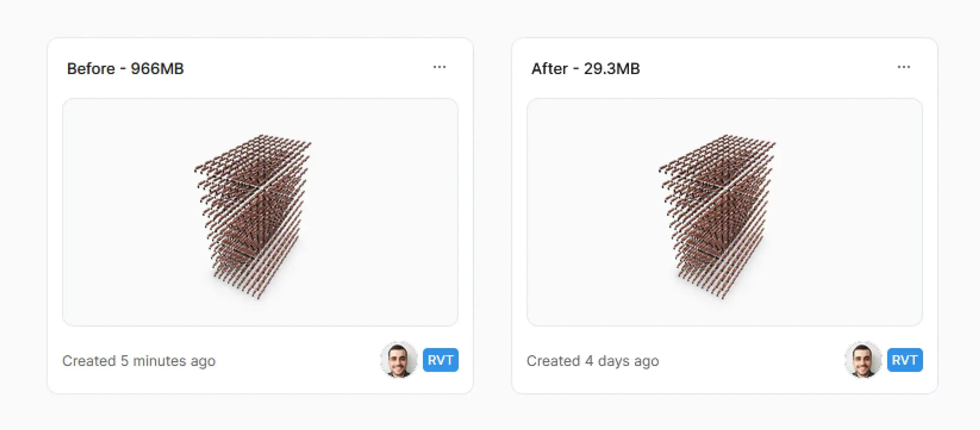Click the "966MB" size in the card title

(x=157, y=69)
